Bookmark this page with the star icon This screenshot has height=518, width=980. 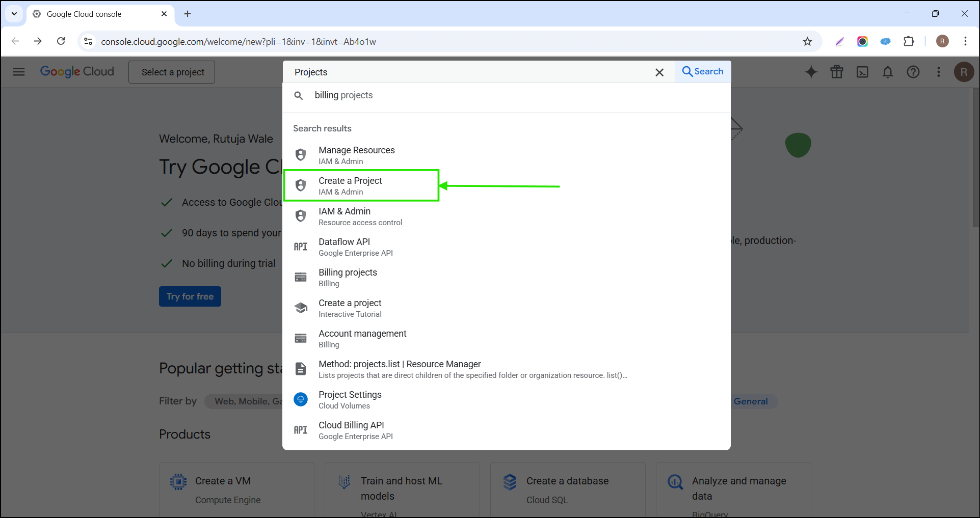(x=807, y=41)
